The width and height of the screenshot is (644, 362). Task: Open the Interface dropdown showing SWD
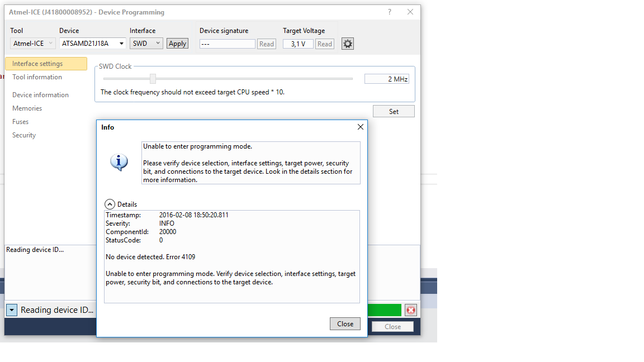click(146, 43)
